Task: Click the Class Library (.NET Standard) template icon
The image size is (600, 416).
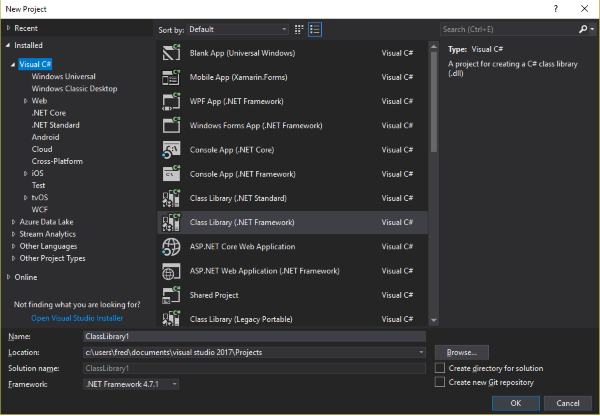Action: click(171, 198)
